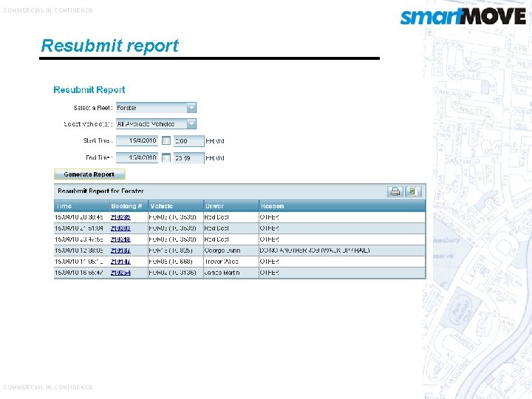Sort by the Vehicle column header
This screenshot has width=532, height=399.
pos(176,206)
